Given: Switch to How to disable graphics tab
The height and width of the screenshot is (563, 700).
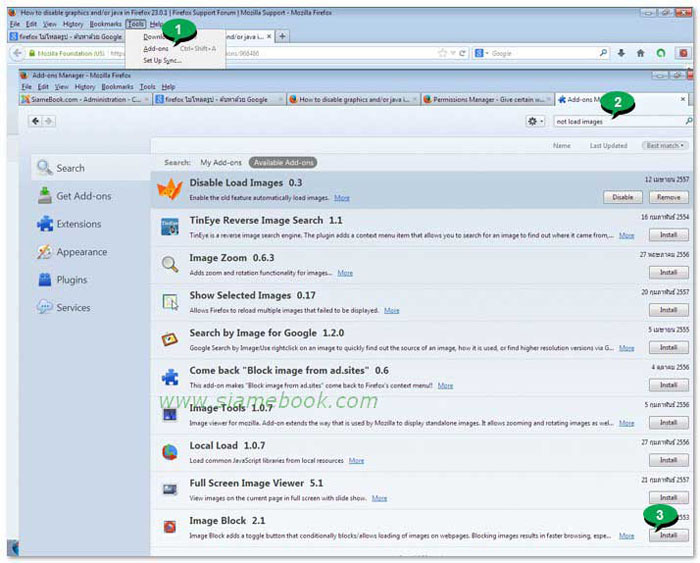Looking at the screenshot, I should pos(353,99).
